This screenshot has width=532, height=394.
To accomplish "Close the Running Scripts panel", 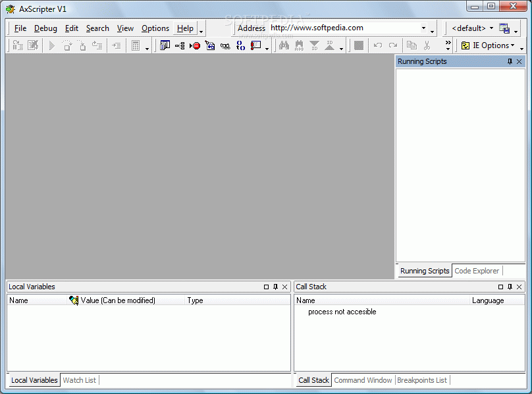I will click(519, 61).
